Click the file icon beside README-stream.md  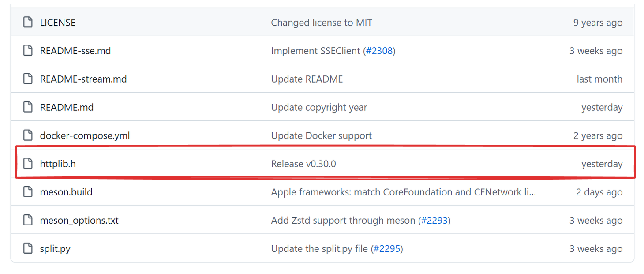(x=28, y=79)
